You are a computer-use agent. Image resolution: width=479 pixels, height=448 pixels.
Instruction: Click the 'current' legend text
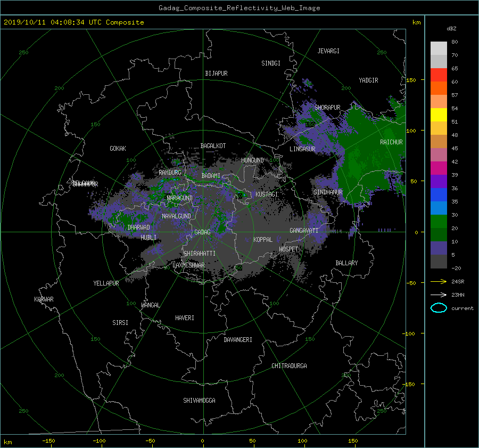click(463, 308)
